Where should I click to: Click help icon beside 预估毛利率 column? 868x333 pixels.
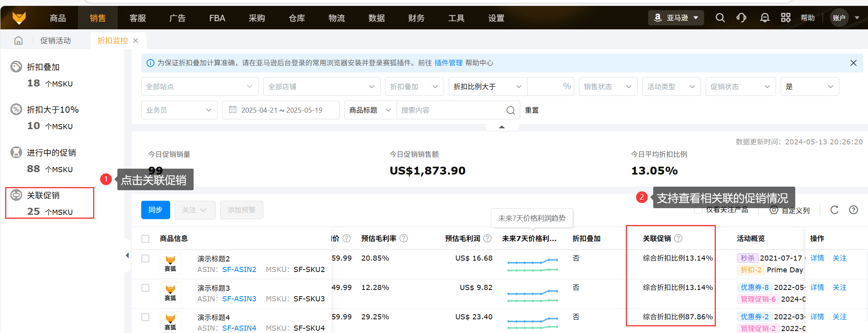click(x=404, y=238)
